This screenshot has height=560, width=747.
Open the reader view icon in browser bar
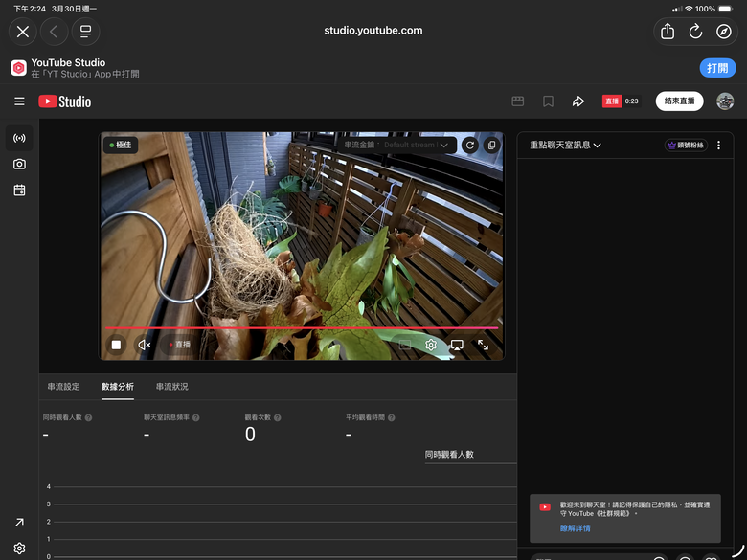pos(86,32)
